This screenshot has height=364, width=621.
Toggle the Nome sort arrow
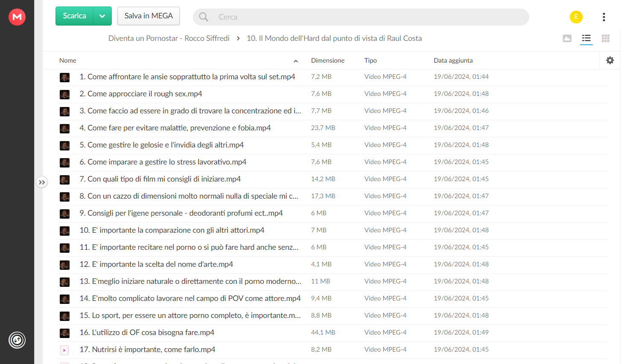(296, 61)
